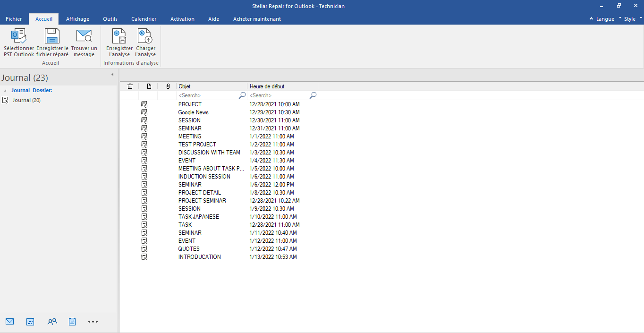Click Journal folder icon in tree
This screenshot has height=333, width=644.
click(5, 100)
